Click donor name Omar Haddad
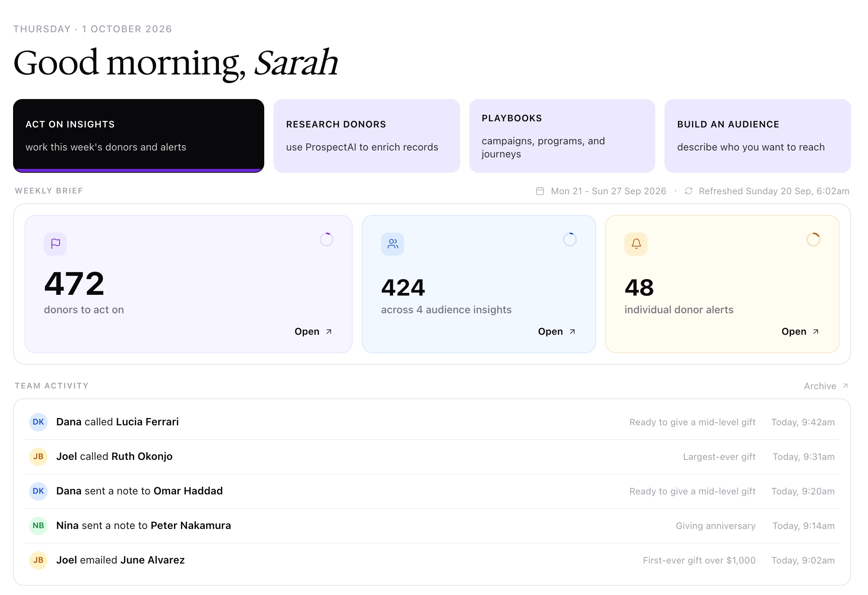868x595 pixels. (x=188, y=491)
